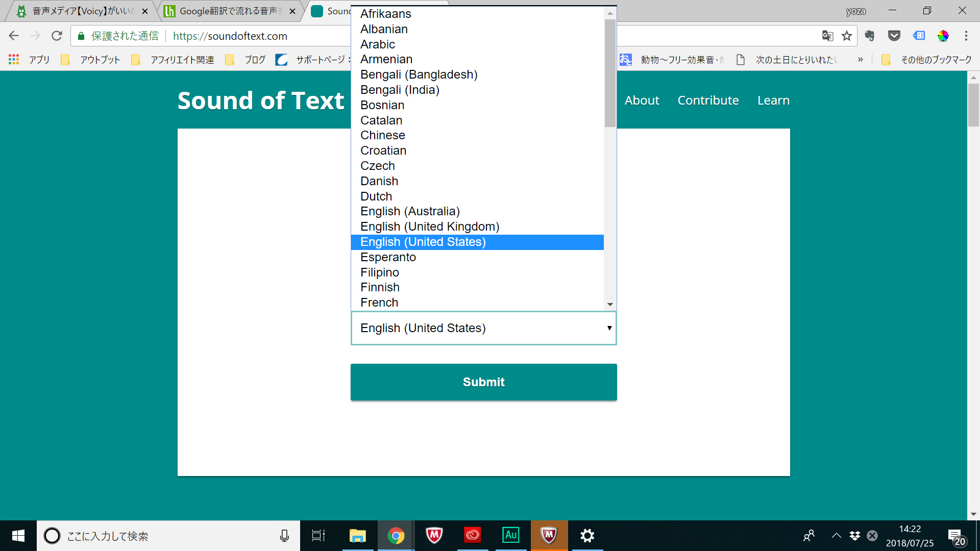980x551 pixels.
Task: Open Windows Start menu
Action: coord(18,536)
